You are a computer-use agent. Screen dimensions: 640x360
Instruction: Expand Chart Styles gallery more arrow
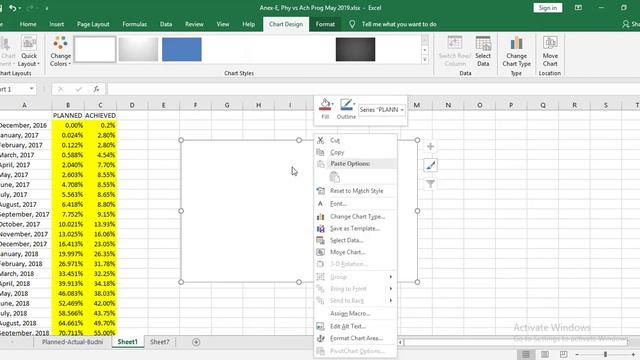coord(425,60)
